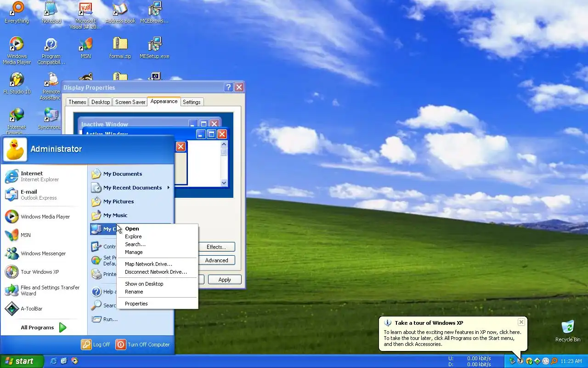Expand My Recent Documents submenu

[x=131, y=188]
